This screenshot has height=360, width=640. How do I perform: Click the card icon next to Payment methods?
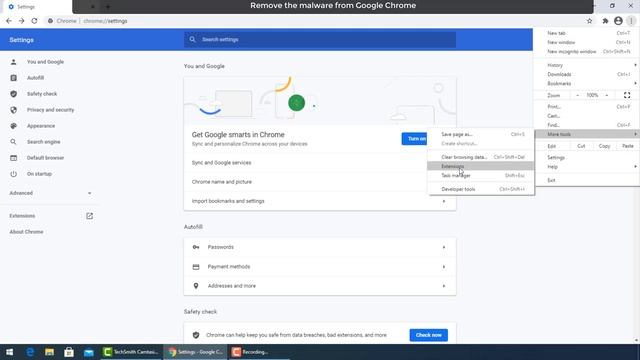[196, 267]
